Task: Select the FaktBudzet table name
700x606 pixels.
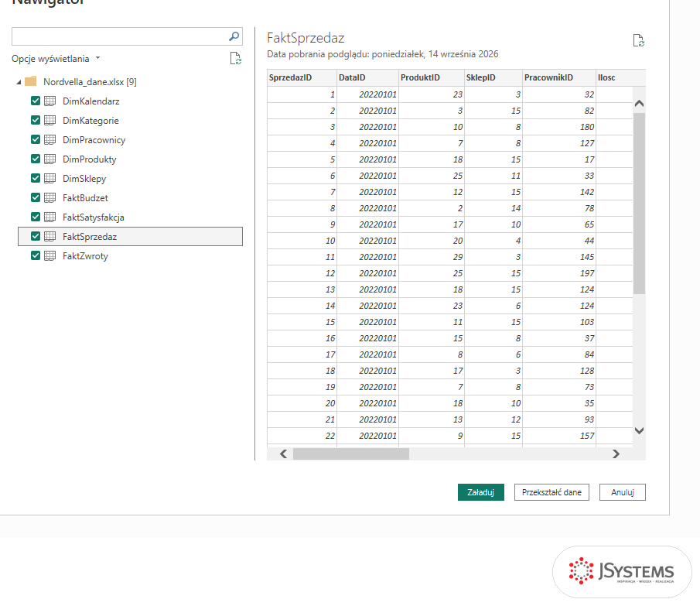Action: (x=85, y=198)
